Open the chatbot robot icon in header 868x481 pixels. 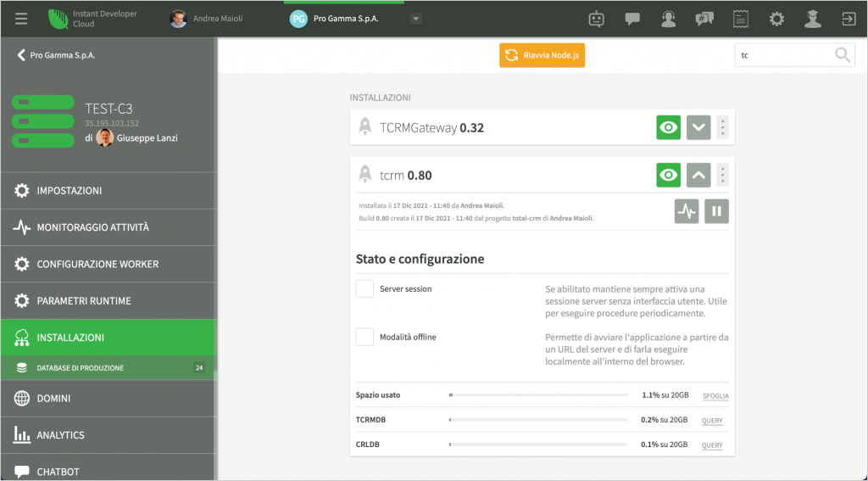tap(596, 19)
